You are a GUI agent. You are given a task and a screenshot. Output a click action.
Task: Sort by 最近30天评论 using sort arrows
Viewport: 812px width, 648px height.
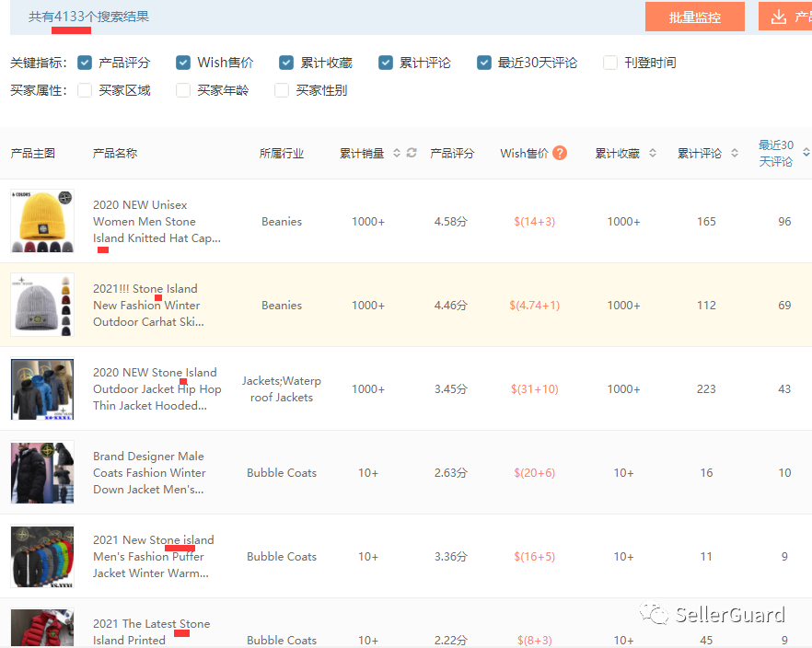point(806,153)
